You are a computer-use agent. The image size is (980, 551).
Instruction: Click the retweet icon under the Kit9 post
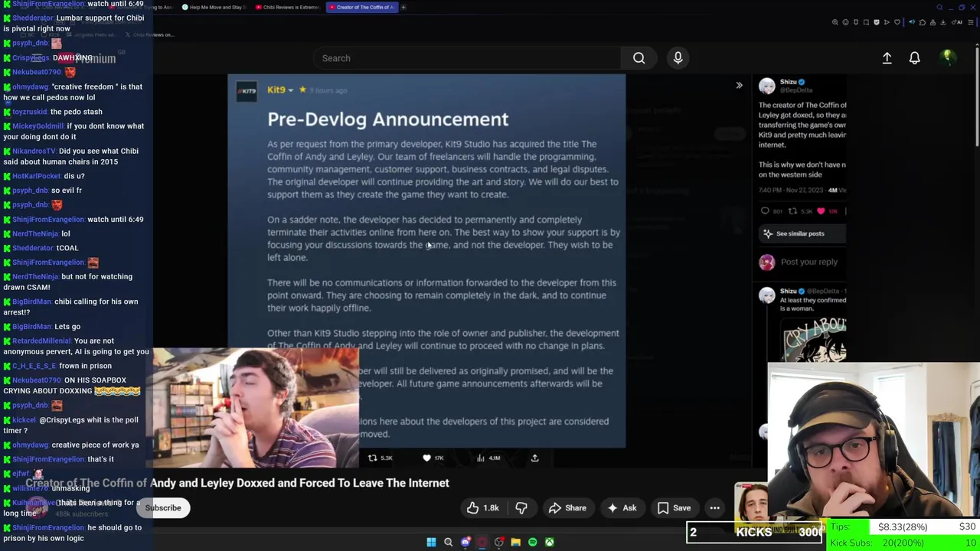pos(372,458)
